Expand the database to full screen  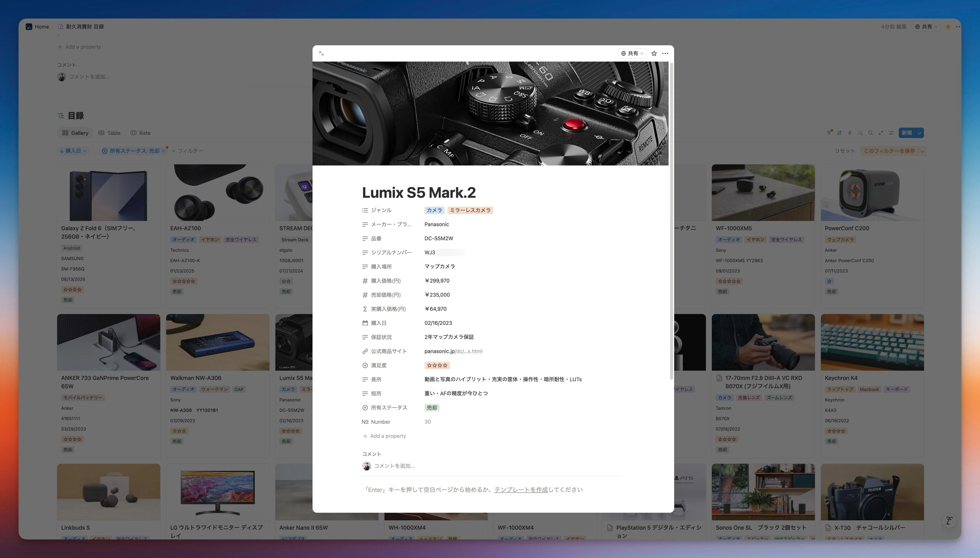pos(881,133)
